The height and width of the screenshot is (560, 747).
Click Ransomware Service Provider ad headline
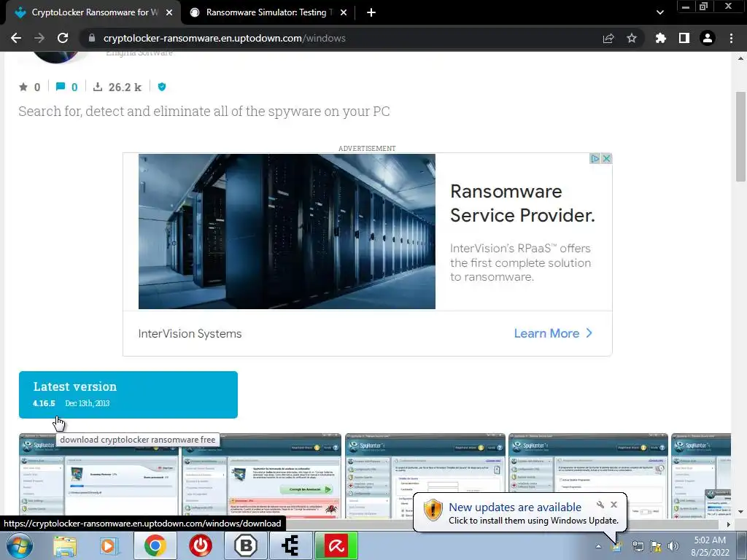522,203
